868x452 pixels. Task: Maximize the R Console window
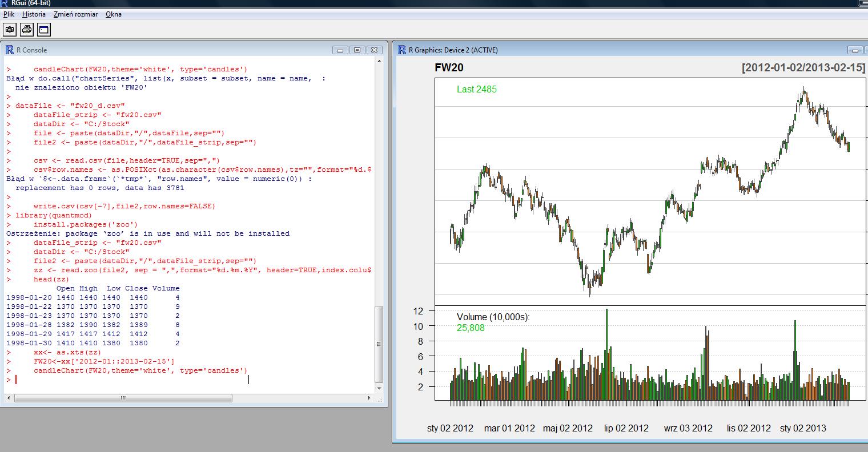[x=357, y=50]
